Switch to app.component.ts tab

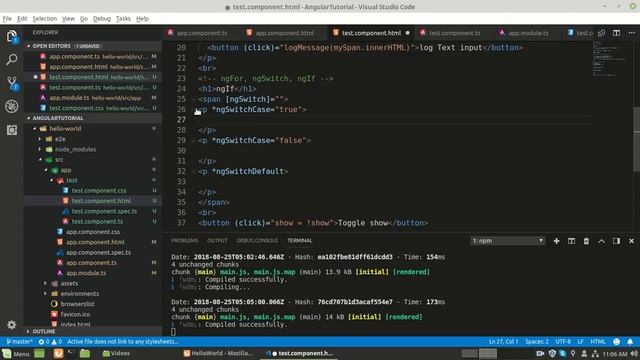coord(202,33)
